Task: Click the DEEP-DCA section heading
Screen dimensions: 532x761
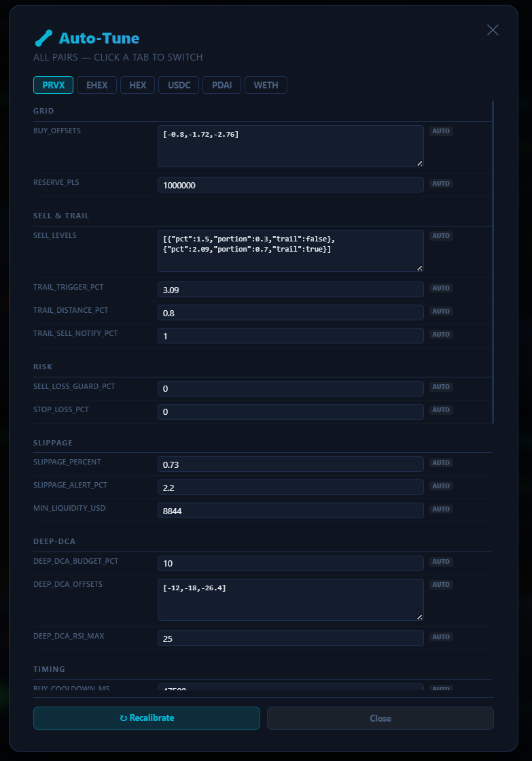Action: click(54, 541)
